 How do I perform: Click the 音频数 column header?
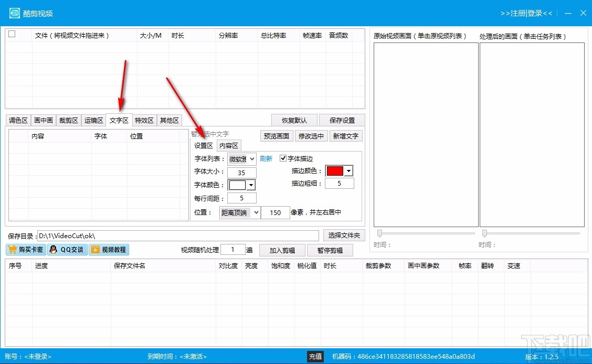pyautogui.click(x=339, y=36)
